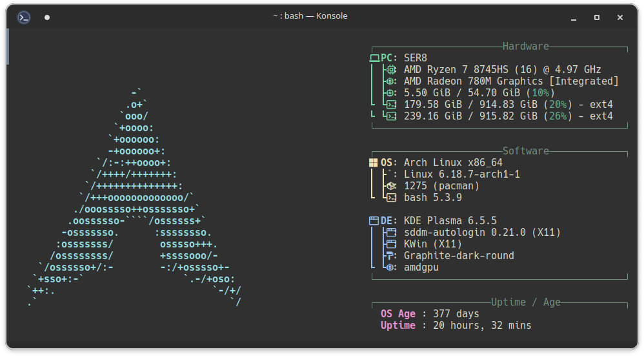Click the shell prompt icon beside bash 5.3.9
The width and height of the screenshot is (644, 356).
(x=390, y=198)
